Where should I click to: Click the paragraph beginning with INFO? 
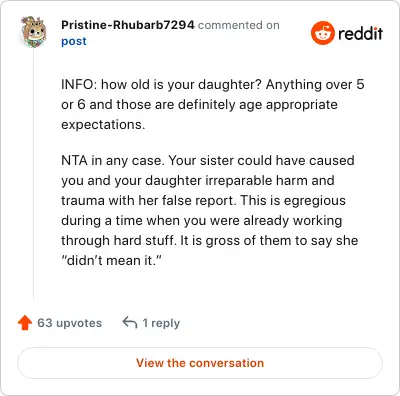(213, 104)
